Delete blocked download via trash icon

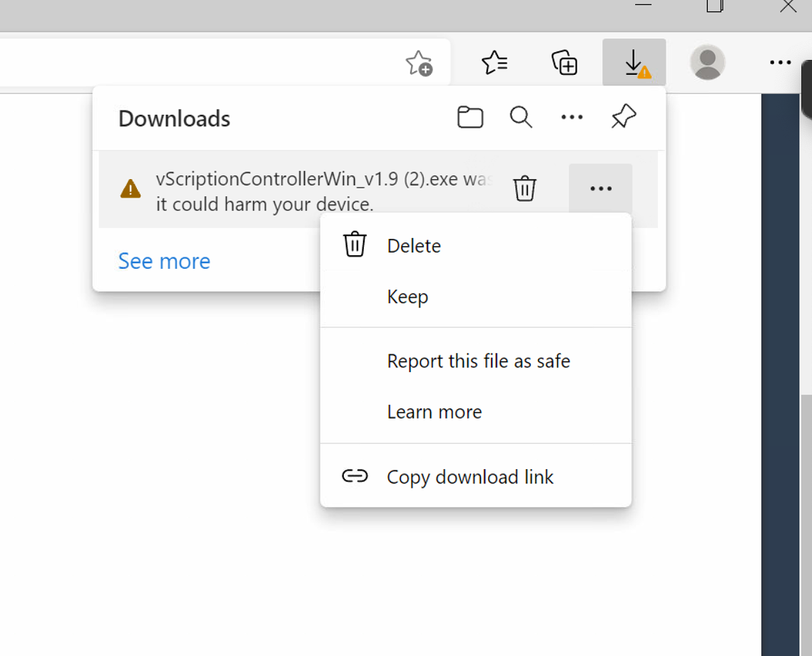[x=524, y=188]
